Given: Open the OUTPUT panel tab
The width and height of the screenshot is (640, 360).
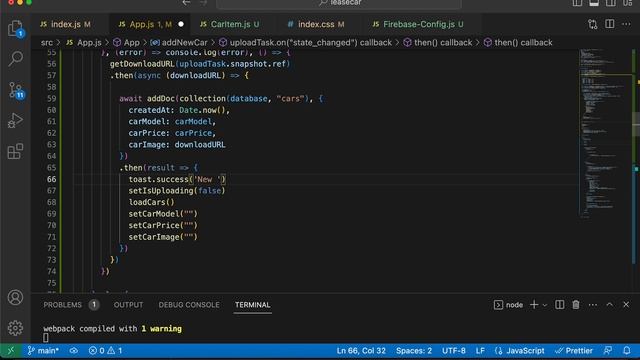Looking at the screenshot, I should [128, 305].
